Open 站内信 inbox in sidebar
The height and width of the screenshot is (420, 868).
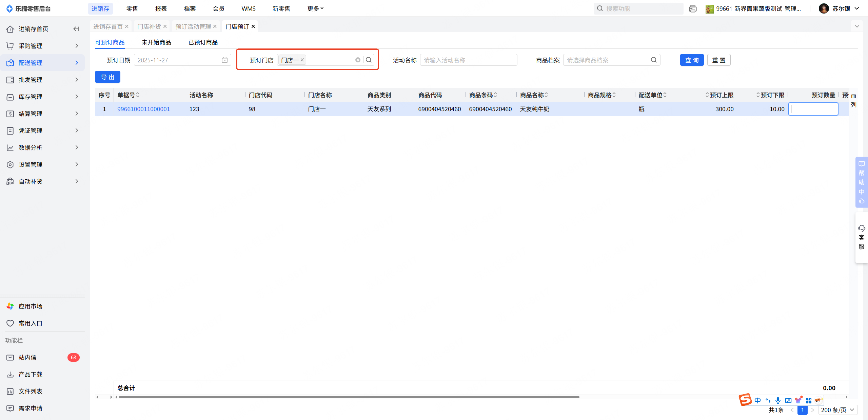(x=27, y=357)
